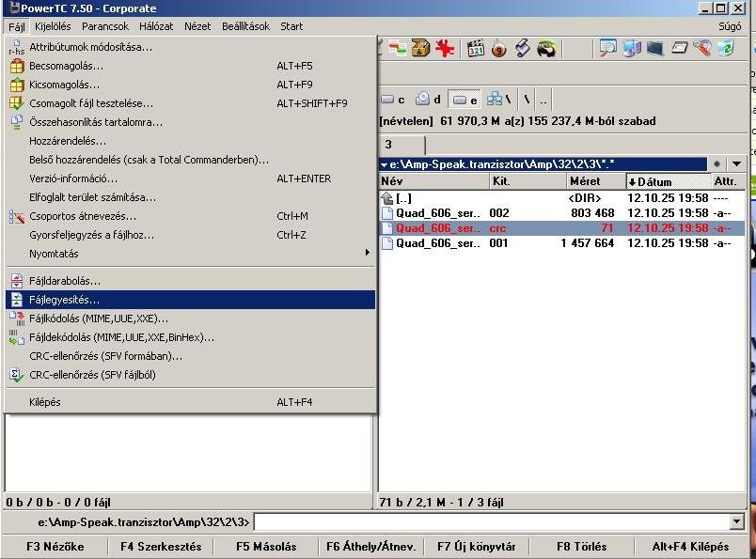The width and height of the screenshot is (756, 559).
Task: Select the Quad_606_ser.. 002 file
Action: (561, 213)
